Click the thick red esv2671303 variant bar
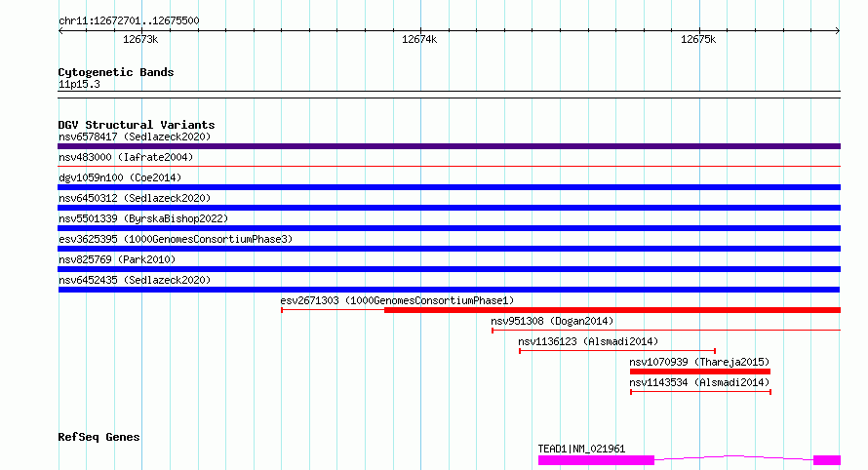This screenshot has width=868, height=470. point(612,310)
